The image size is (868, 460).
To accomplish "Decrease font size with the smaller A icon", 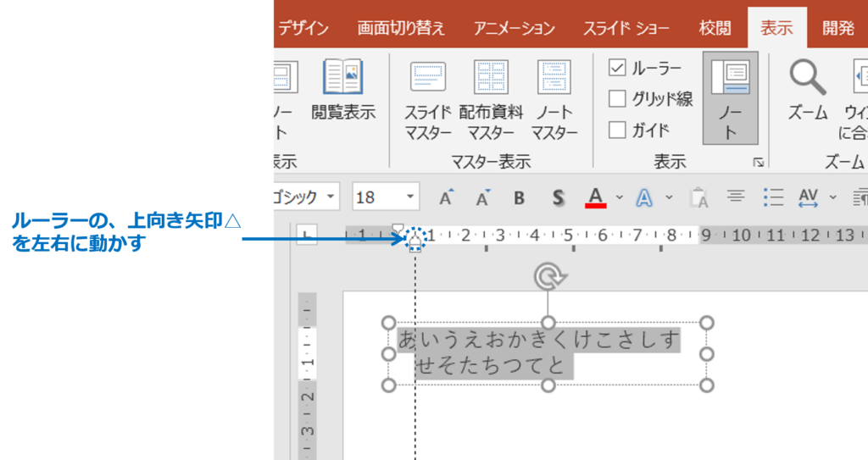I will click(482, 197).
